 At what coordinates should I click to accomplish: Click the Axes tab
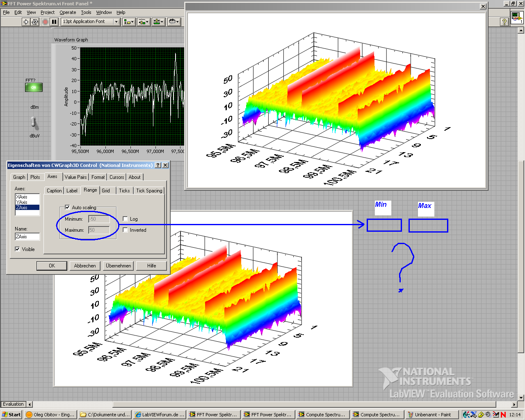point(52,176)
